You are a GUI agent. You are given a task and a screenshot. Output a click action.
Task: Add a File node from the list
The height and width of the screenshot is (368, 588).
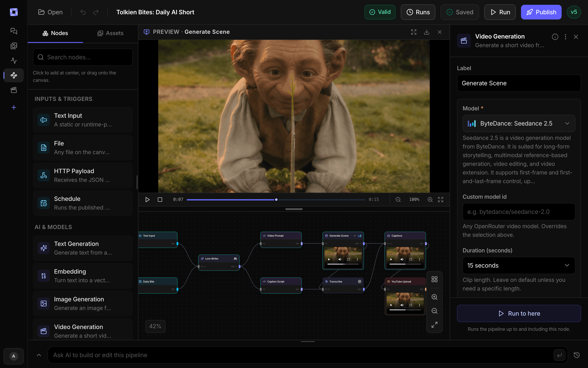click(x=83, y=148)
